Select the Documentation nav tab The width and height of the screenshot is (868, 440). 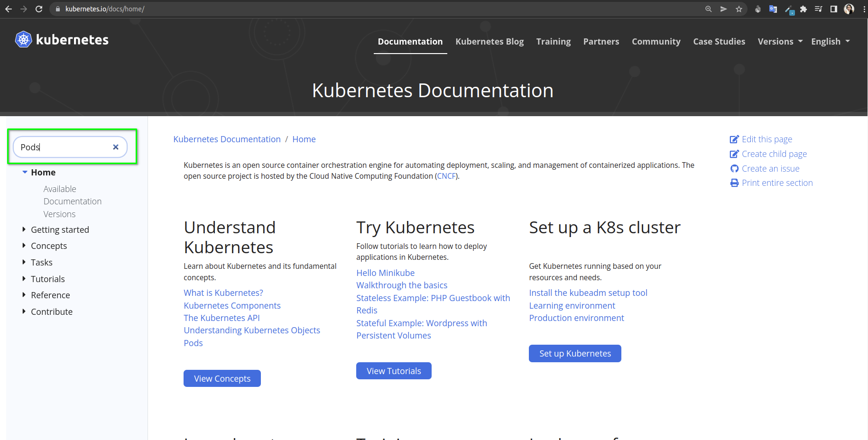pyautogui.click(x=410, y=41)
